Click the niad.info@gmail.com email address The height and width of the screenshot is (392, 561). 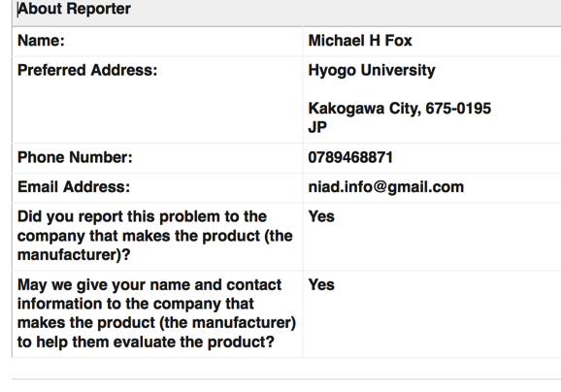tap(386, 187)
